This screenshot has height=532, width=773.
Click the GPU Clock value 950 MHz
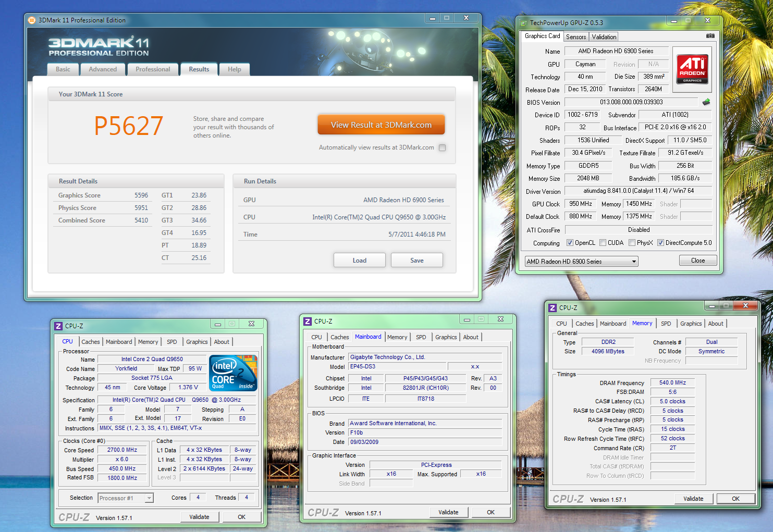coord(580,204)
